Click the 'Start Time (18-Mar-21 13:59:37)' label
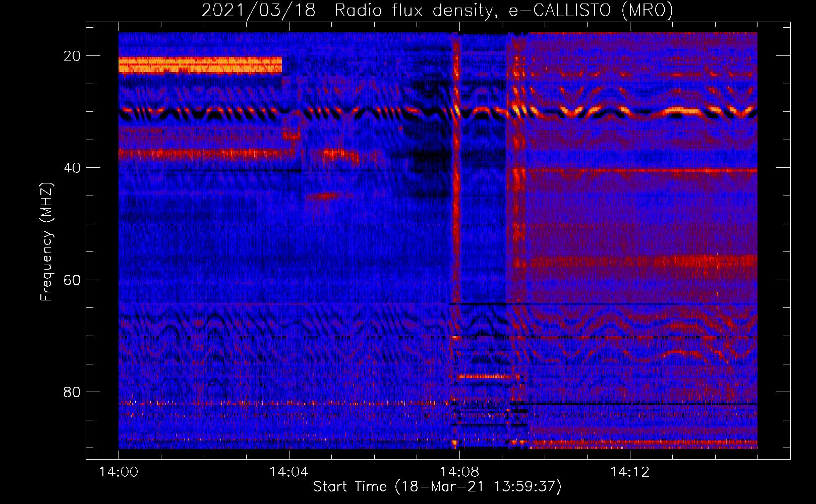 click(437, 487)
